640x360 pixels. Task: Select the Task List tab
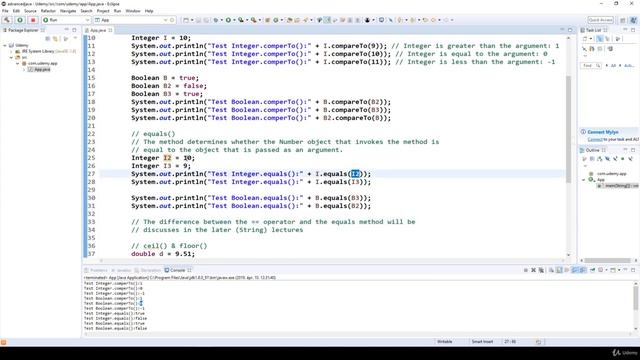594,30
